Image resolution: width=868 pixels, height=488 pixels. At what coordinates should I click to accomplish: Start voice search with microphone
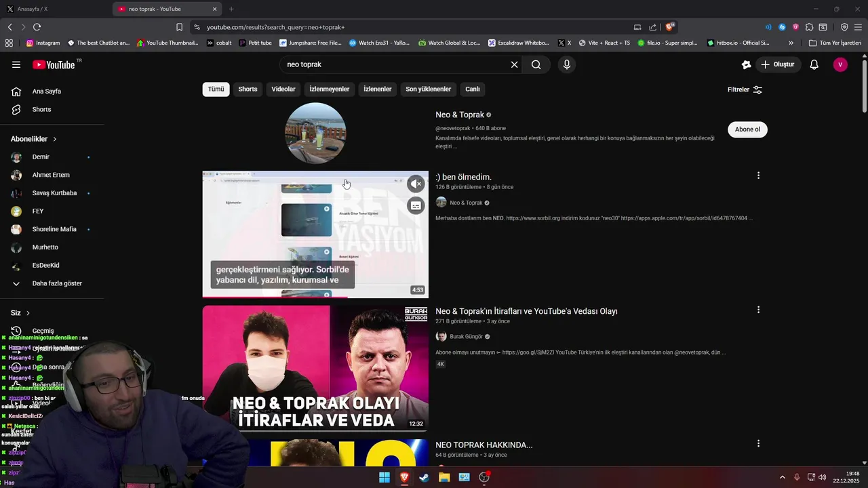pyautogui.click(x=567, y=64)
